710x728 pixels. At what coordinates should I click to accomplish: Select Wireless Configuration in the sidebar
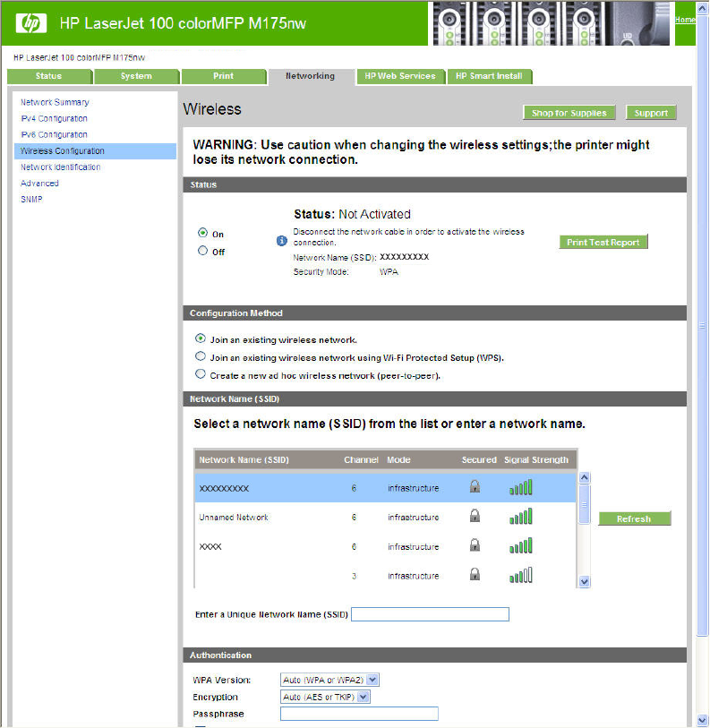click(95, 151)
